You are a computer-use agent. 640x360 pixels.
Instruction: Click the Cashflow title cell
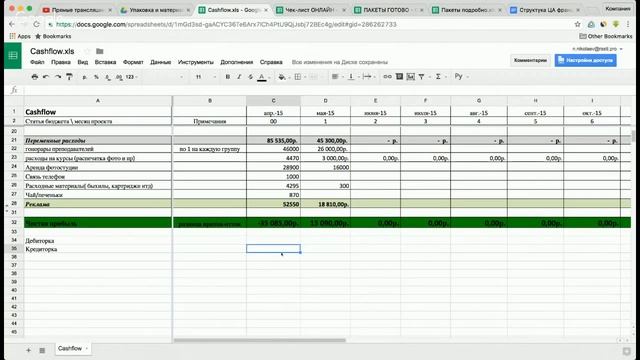click(x=98, y=112)
